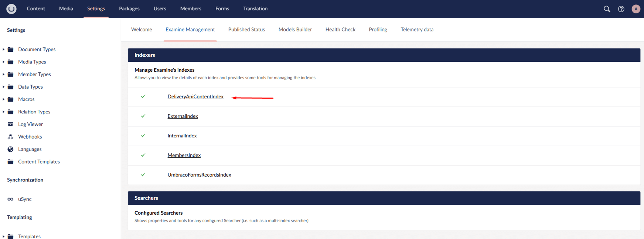Screen dimensions: 644x239
Task: Click the Document Types folder icon
Action: tap(10, 49)
